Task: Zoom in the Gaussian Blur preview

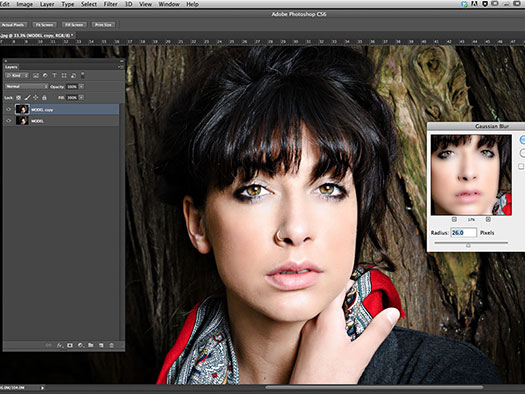Action: tap(488, 219)
